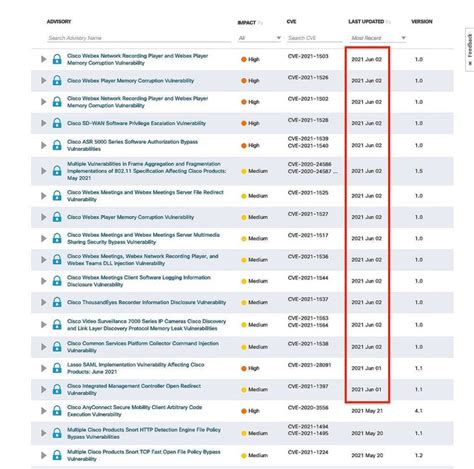
Task: Expand the CVE-2021-1503 advisory row
Action: 43,59
